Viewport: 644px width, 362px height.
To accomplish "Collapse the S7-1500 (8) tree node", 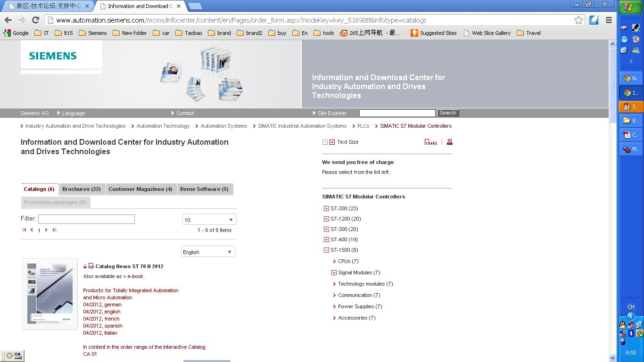I will (326, 250).
